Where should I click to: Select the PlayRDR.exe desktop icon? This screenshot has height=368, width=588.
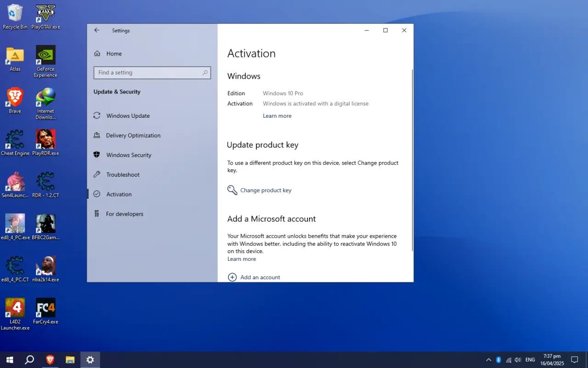[45, 143]
